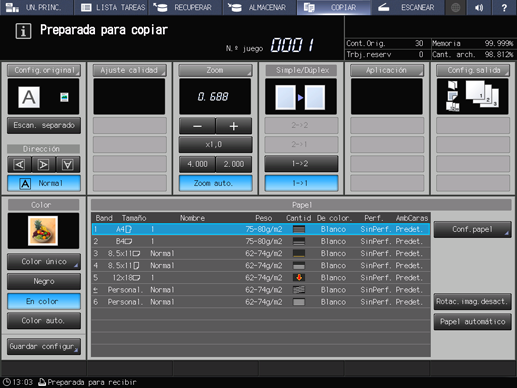The image size is (517, 388).
Task: Select Negro color mode
Action: (x=44, y=281)
